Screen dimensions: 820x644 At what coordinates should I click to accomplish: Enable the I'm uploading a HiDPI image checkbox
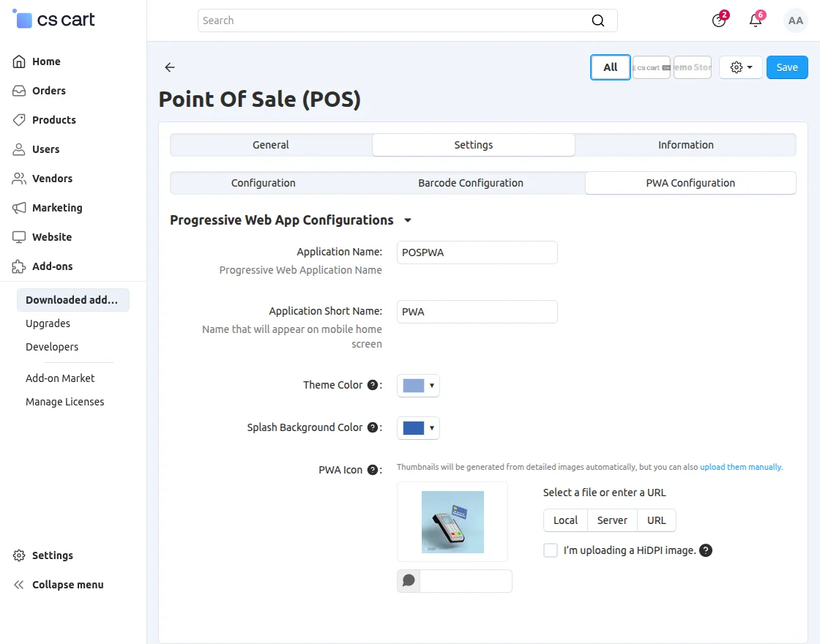pos(550,550)
